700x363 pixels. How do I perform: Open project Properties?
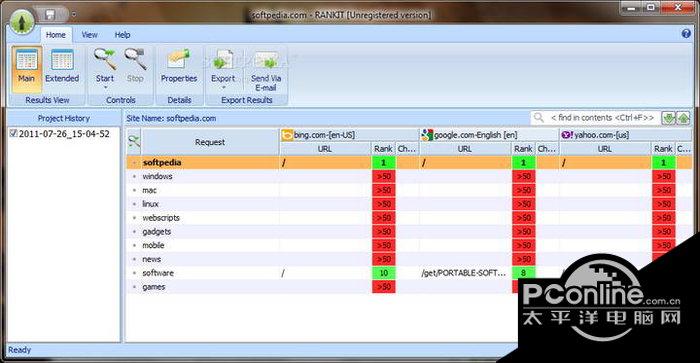[x=179, y=66]
